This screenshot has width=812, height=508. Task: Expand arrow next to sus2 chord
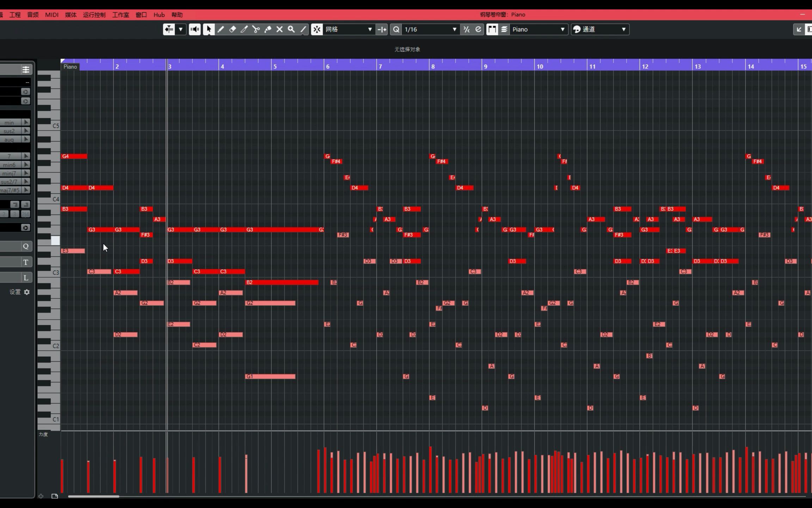[26, 131]
